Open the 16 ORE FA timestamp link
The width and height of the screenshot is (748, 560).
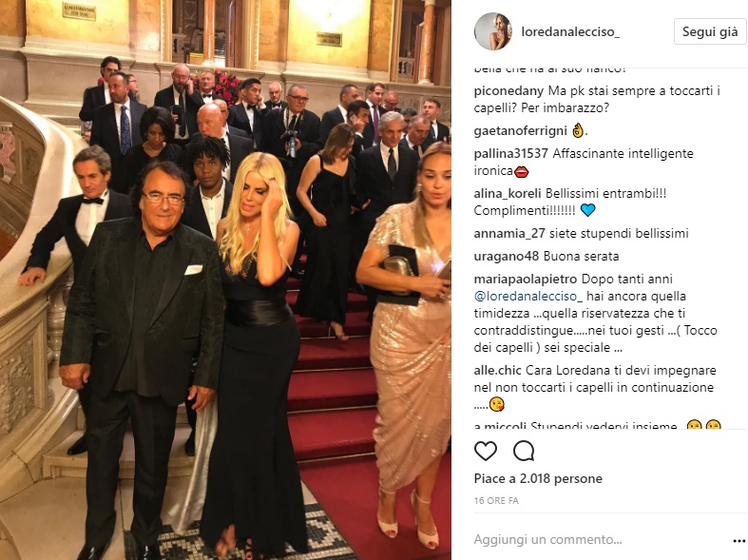coord(496,501)
